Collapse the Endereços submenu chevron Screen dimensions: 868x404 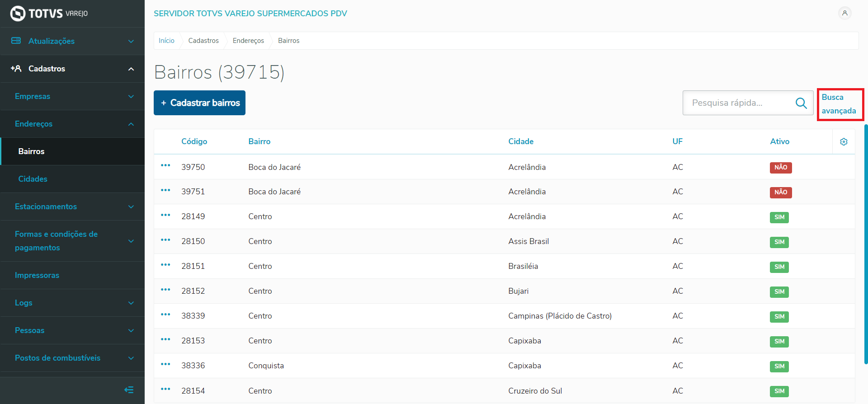point(131,124)
